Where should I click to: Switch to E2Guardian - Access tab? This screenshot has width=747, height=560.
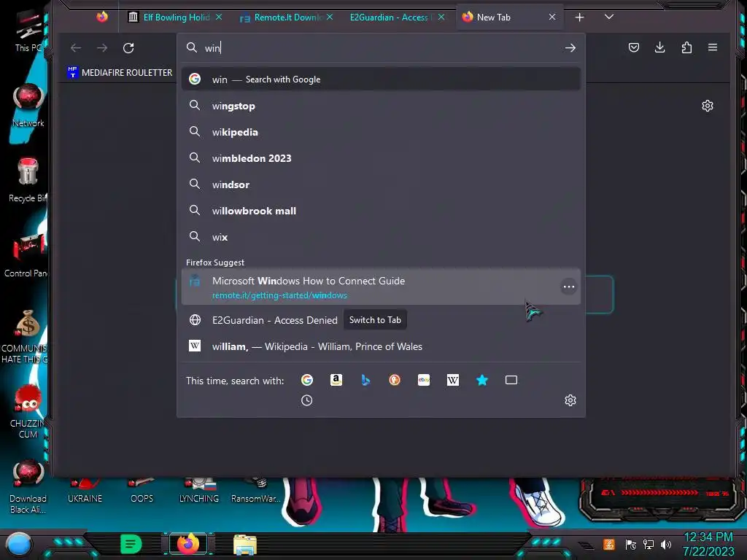398,17
